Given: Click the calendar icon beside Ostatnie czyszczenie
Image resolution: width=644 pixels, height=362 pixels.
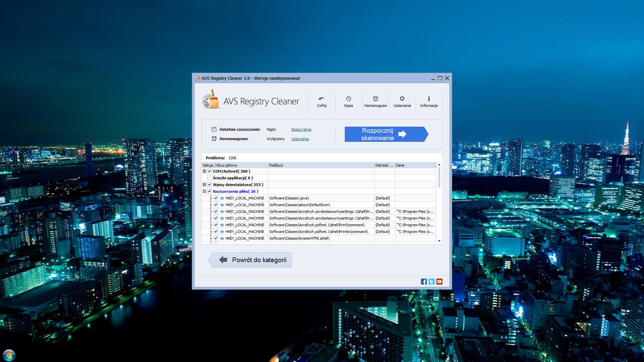Looking at the screenshot, I should pos(214,129).
